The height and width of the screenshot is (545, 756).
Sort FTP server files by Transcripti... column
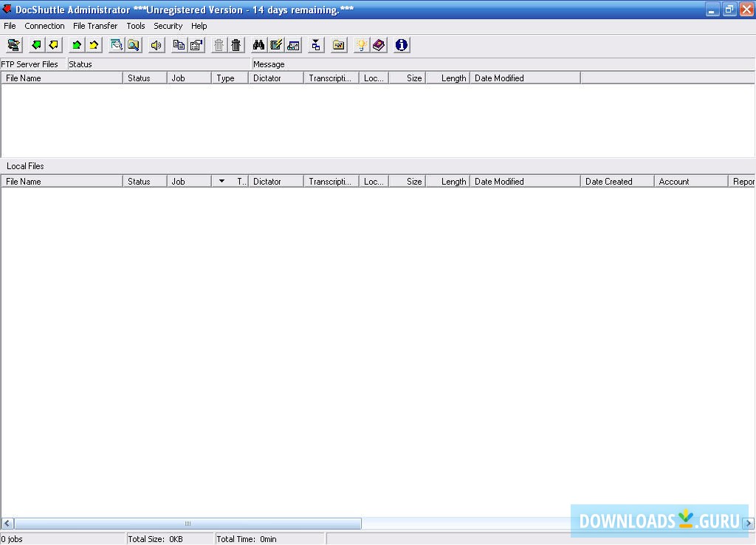point(331,78)
